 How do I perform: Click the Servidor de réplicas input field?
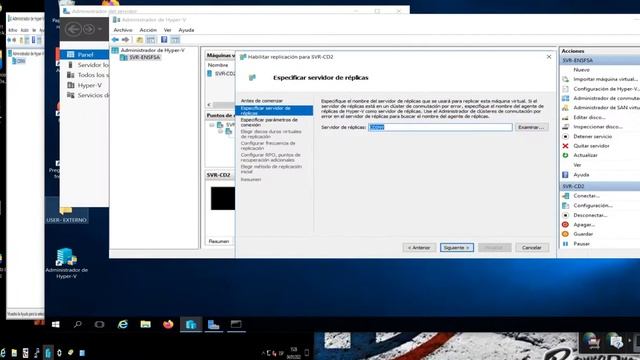pos(440,127)
